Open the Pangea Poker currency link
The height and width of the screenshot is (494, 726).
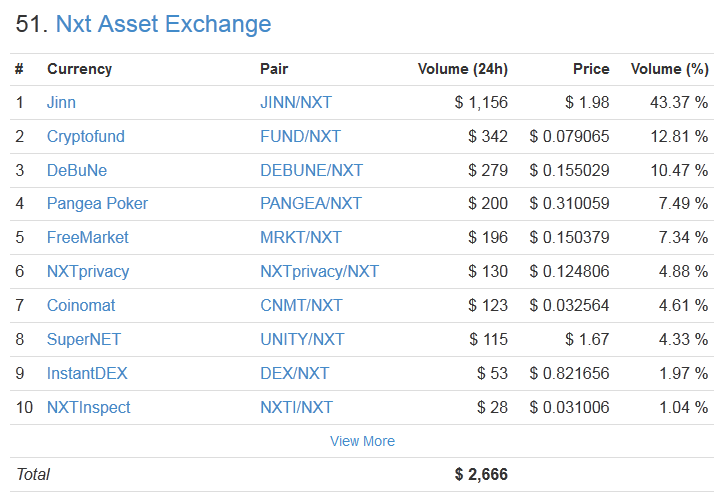97,204
